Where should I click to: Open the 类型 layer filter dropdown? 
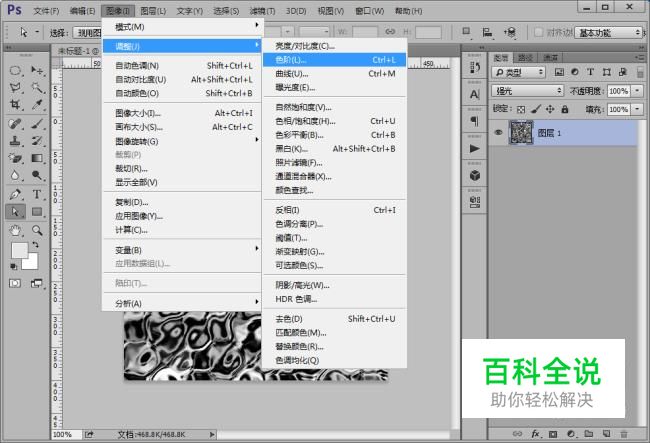click(519, 73)
